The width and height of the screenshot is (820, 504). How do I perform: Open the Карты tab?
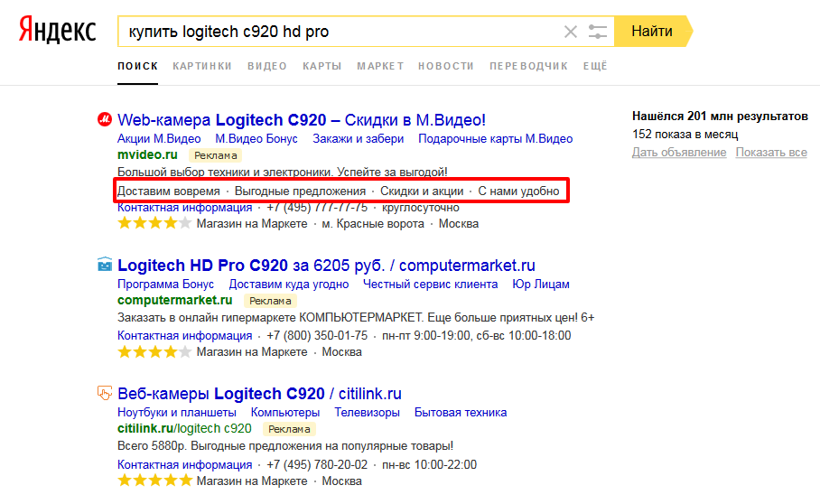click(x=322, y=66)
